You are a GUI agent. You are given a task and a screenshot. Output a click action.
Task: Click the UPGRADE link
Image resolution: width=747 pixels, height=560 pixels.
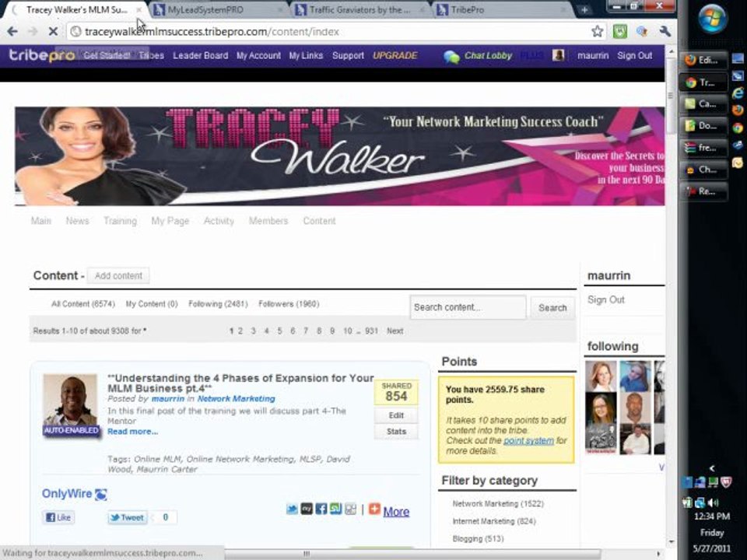(x=395, y=56)
